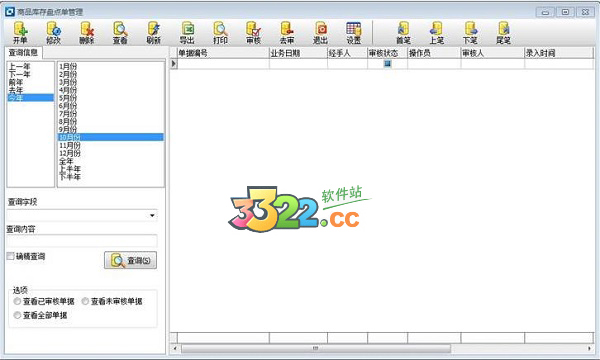This screenshot has width=600, height=360.
Task: Click the 开单 new order icon
Action: click(x=20, y=33)
